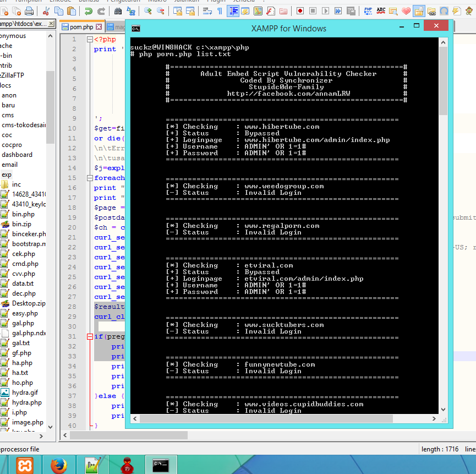Select data.txt in the file list
The image size is (476, 474).
(x=23, y=284)
